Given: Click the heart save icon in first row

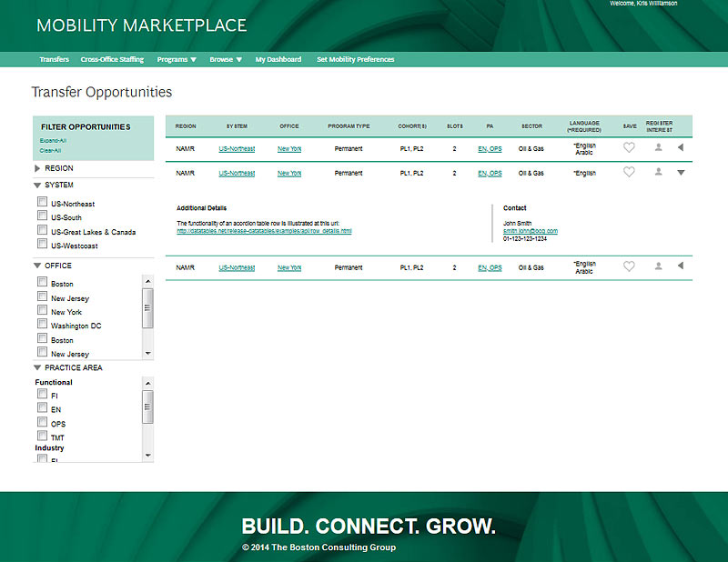Looking at the screenshot, I should pyautogui.click(x=629, y=148).
